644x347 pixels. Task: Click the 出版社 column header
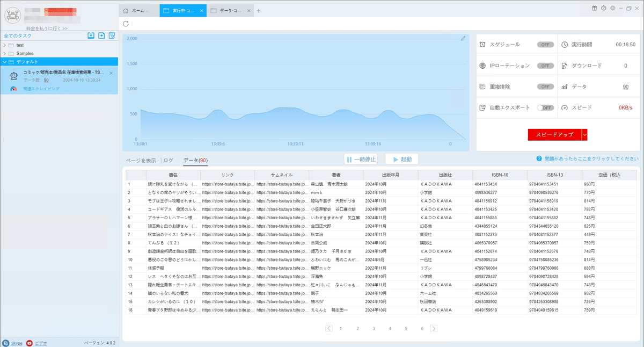[x=445, y=175]
